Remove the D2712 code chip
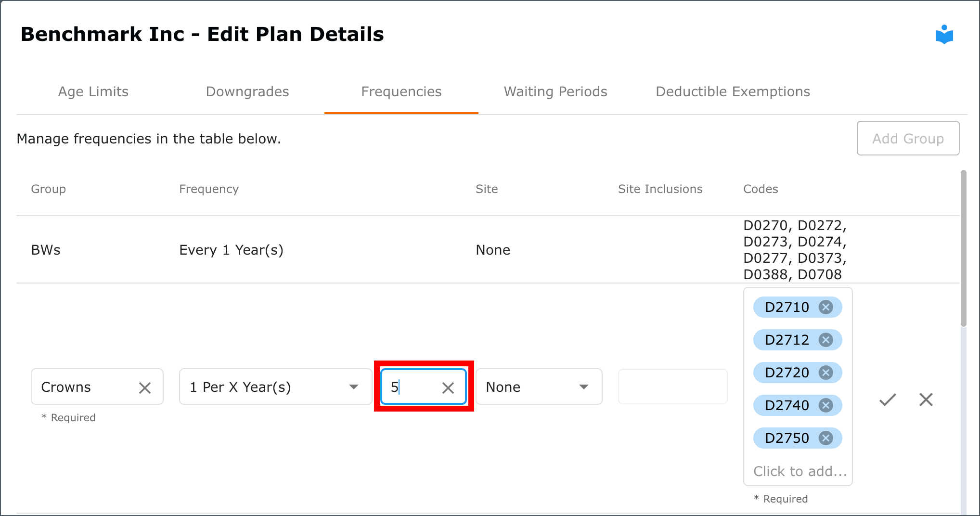This screenshot has width=980, height=516. [826, 340]
